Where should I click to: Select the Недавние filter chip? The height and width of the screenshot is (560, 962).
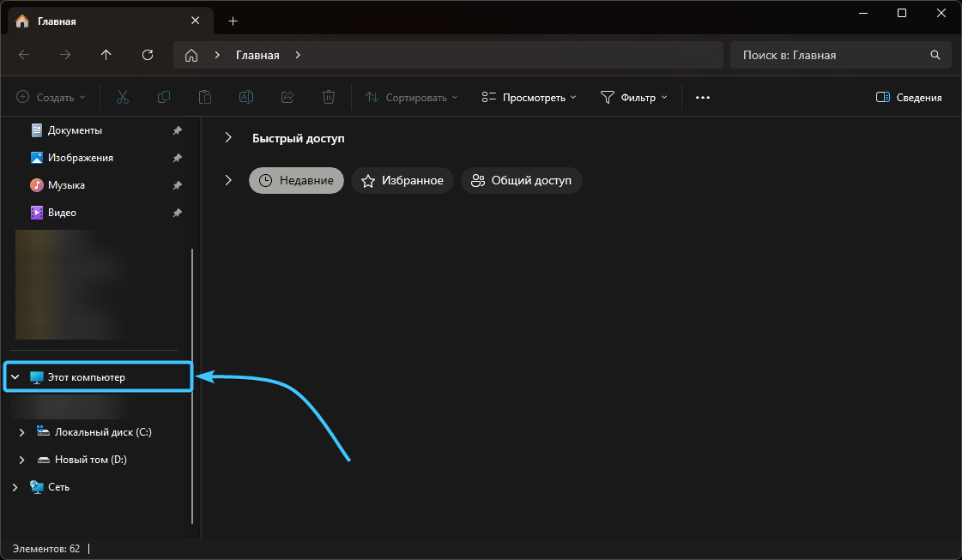(x=296, y=180)
